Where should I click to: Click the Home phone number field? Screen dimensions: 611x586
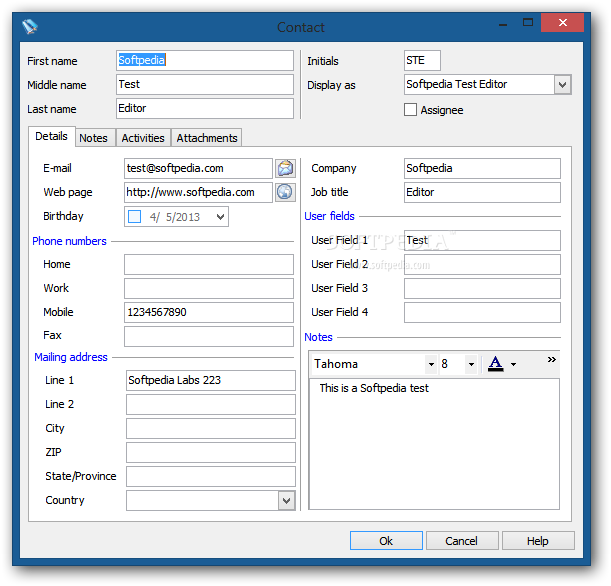coord(209,265)
